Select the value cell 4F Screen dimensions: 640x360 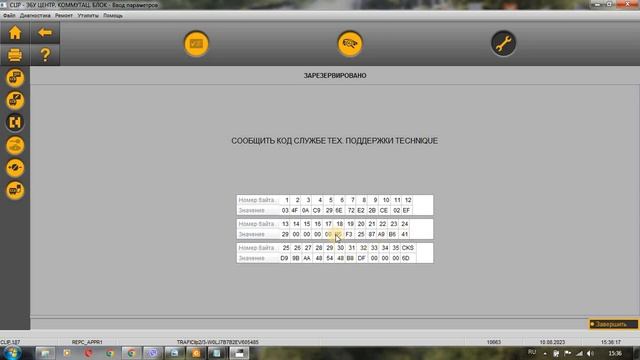pos(294,211)
